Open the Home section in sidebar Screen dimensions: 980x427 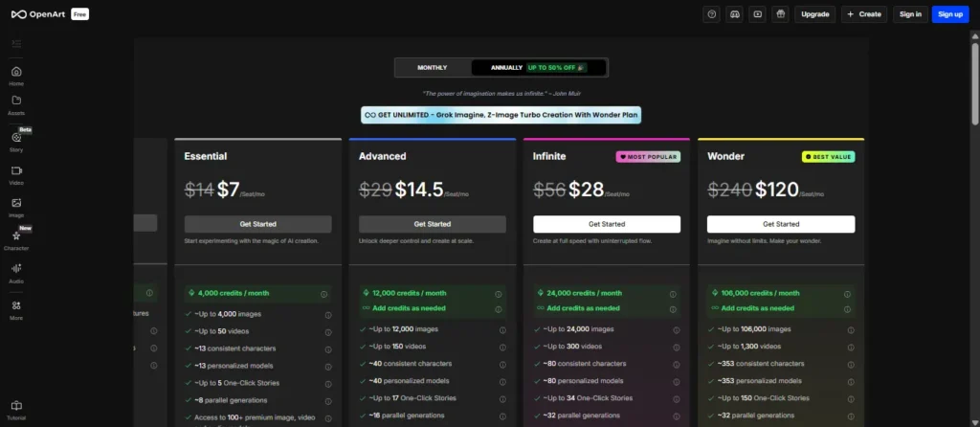pos(16,76)
